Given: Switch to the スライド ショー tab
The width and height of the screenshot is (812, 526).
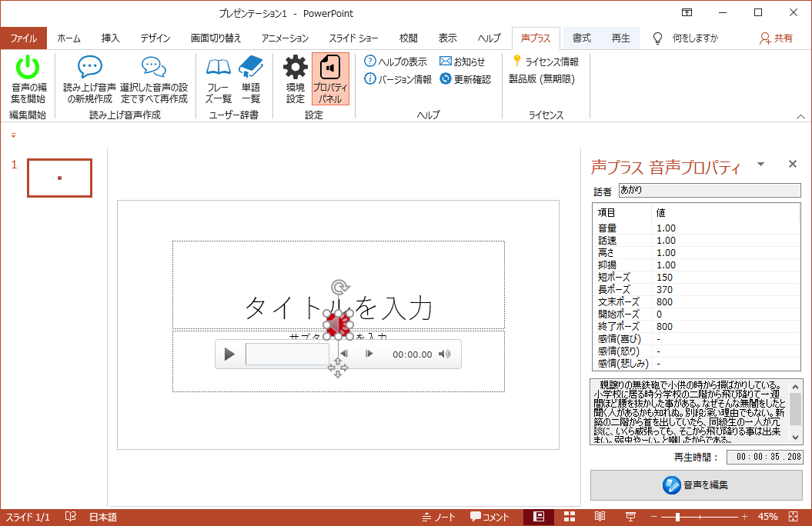Looking at the screenshot, I should [x=354, y=38].
